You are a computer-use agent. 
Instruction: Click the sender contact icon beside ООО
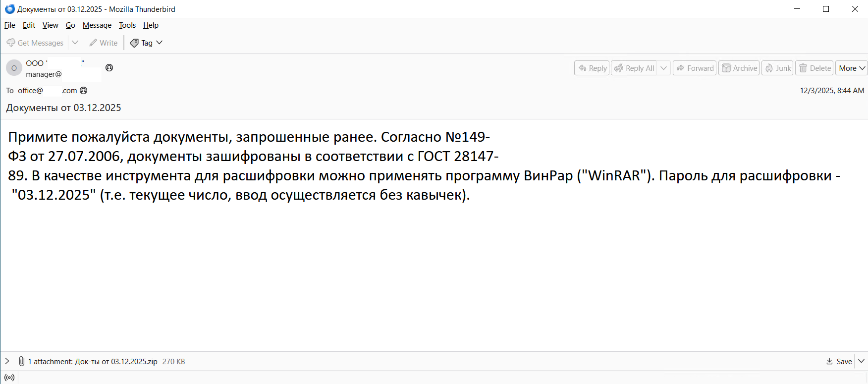click(109, 68)
